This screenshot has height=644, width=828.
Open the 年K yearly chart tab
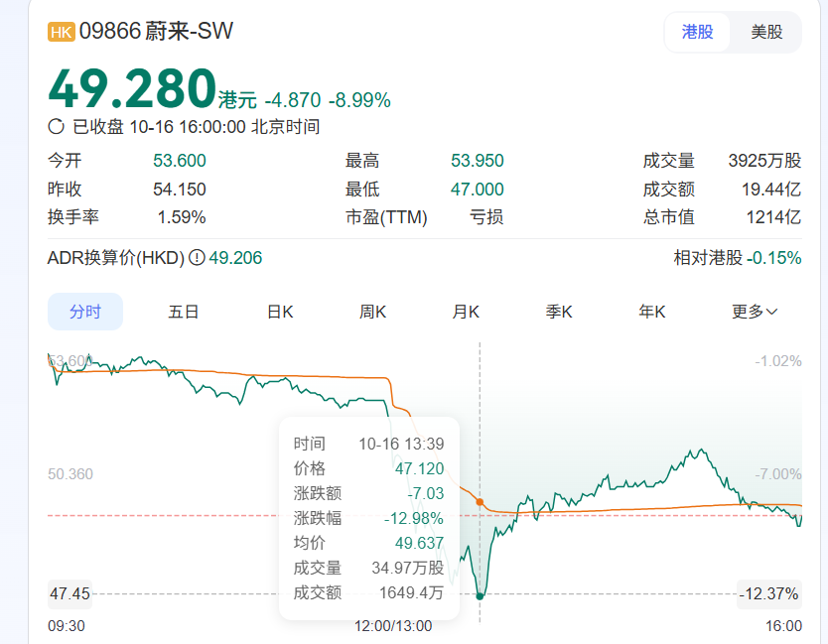(x=651, y=312)
